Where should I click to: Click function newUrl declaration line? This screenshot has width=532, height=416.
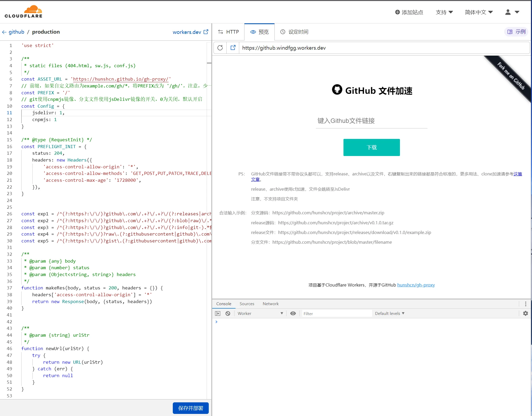click(55, 349)
